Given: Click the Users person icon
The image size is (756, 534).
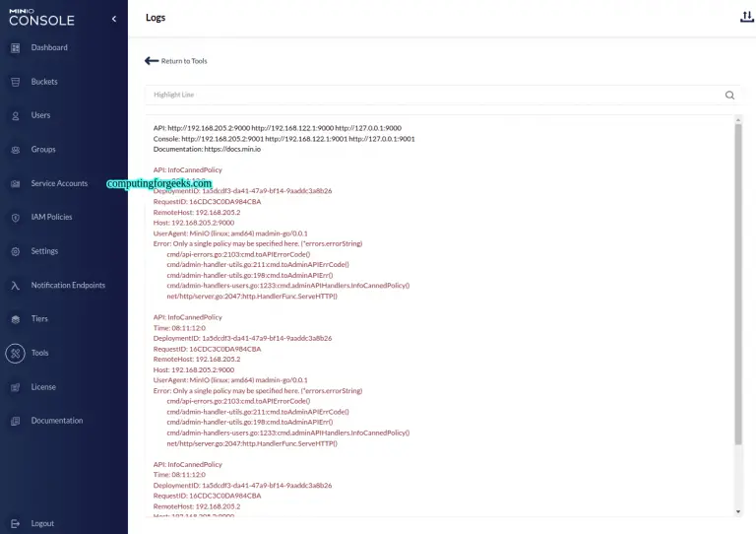Looking at the screenshot, I should click(x=16, y=116).
